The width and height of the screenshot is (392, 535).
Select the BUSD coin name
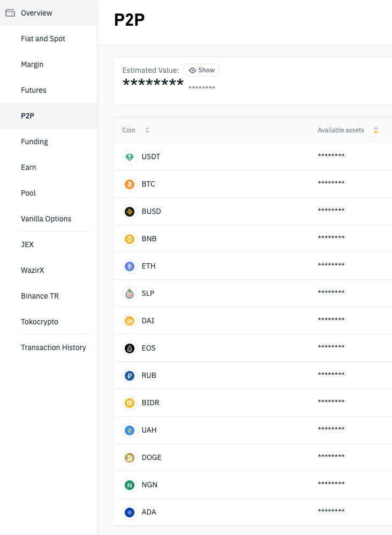(x=152, y=211)
